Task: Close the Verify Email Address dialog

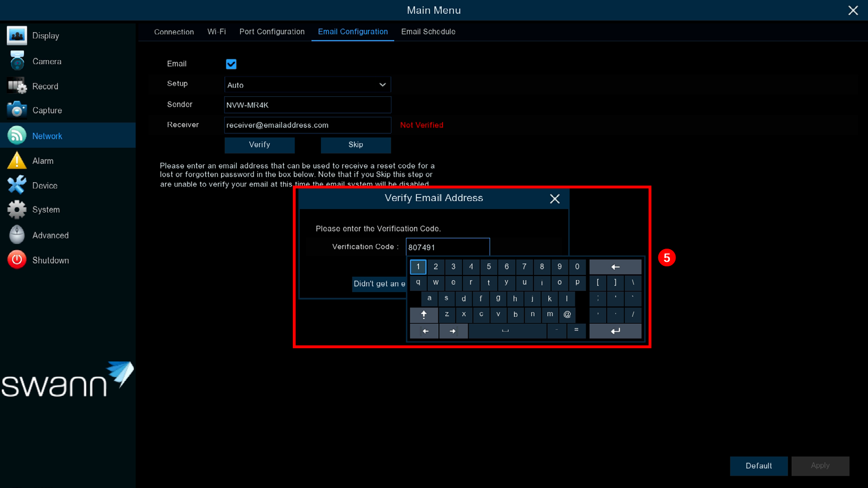Action: coord(555,199)
